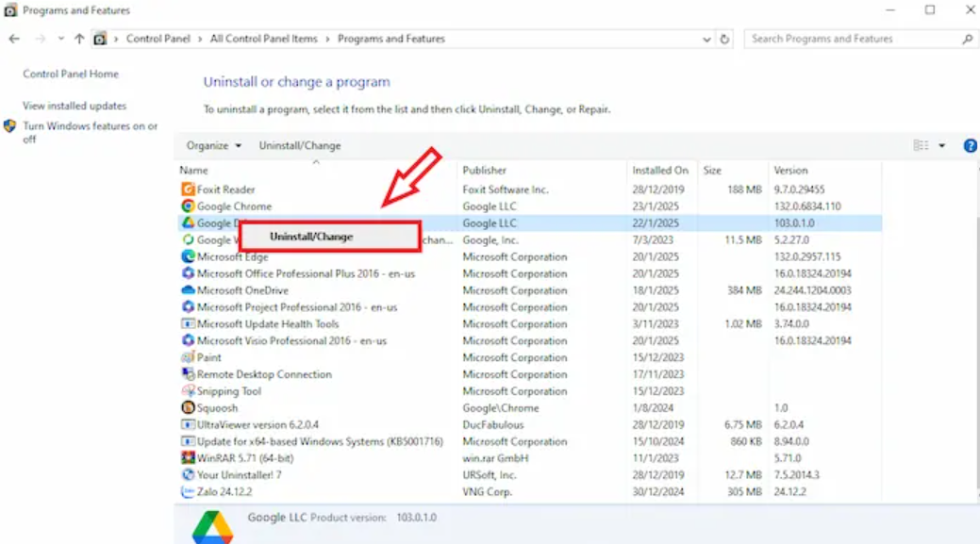Click the Google Web Designer icon
980x544 pixels.
pyautogui.click(x=188, y=239)
